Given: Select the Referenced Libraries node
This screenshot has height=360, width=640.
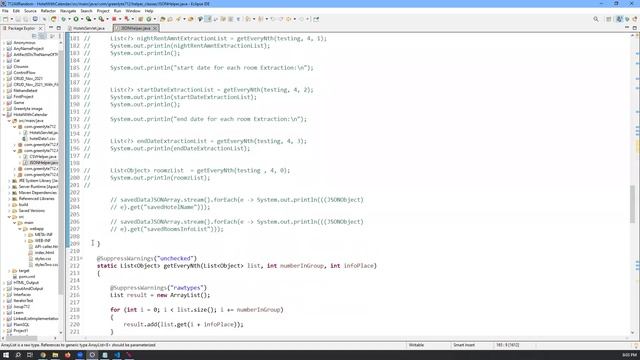Looking at the screenshot, I should tap(36, 199).
